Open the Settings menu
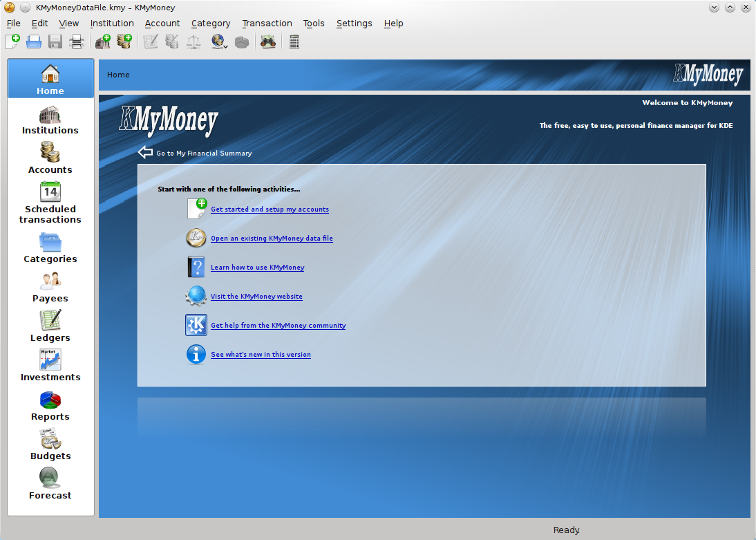 [354, 24]
